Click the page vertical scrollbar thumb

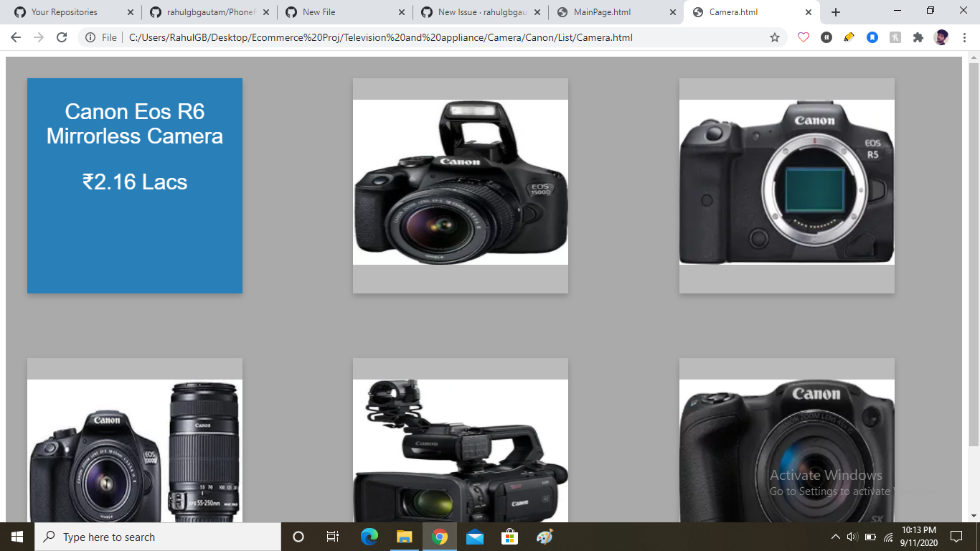click(974, 255)
